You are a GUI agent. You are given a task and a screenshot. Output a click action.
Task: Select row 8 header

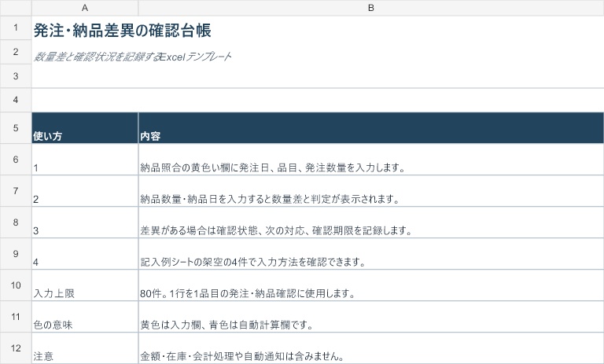(x=16, y=222)
